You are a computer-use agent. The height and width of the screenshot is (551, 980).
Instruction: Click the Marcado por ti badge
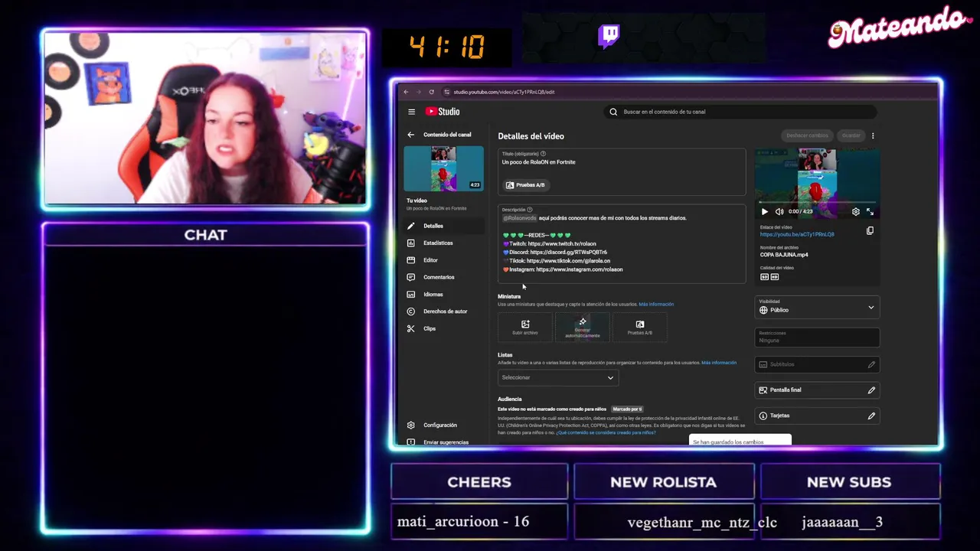628,409
